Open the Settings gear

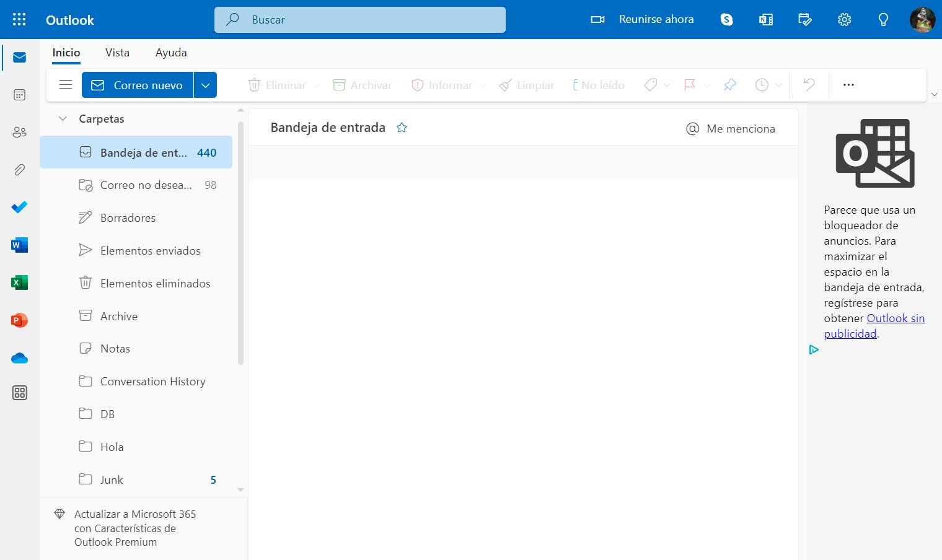pos(844,19)
